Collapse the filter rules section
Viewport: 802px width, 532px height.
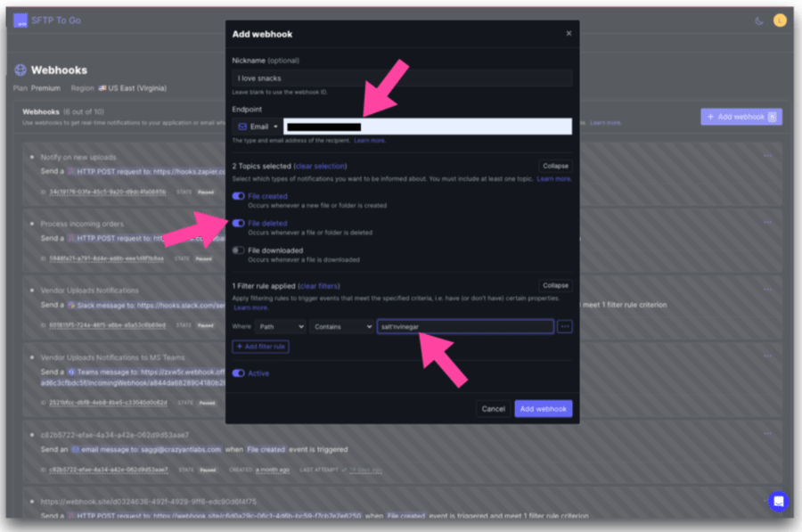click(554, 285)
